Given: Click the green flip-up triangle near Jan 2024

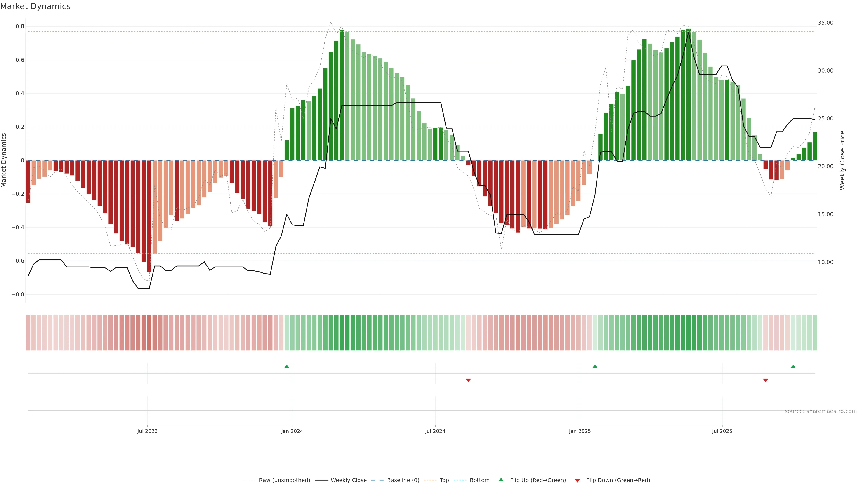Looking at the screenshot, I should (x=286, y=366).
